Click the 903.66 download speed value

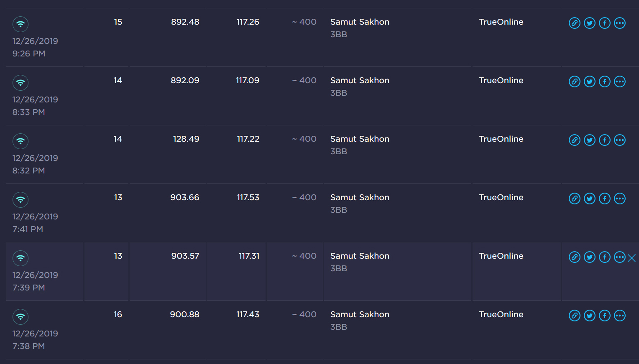tap(185, 197)
